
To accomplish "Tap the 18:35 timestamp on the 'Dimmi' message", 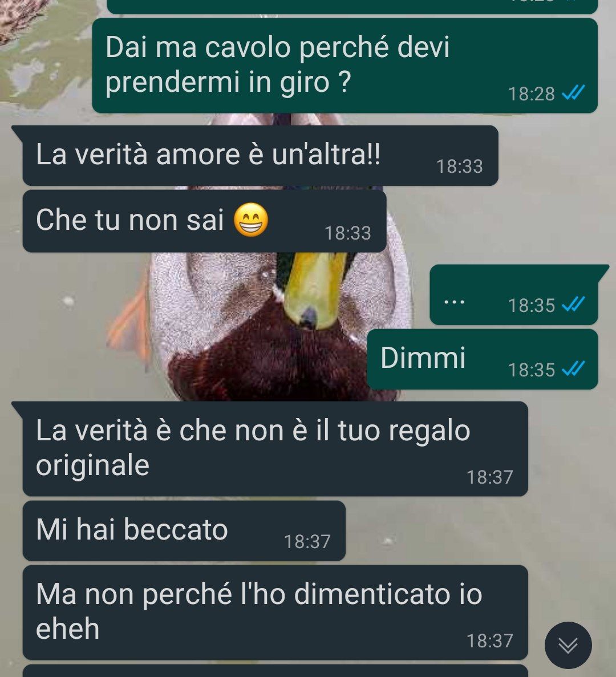I will pyautogui.click(x=531, y=370).
